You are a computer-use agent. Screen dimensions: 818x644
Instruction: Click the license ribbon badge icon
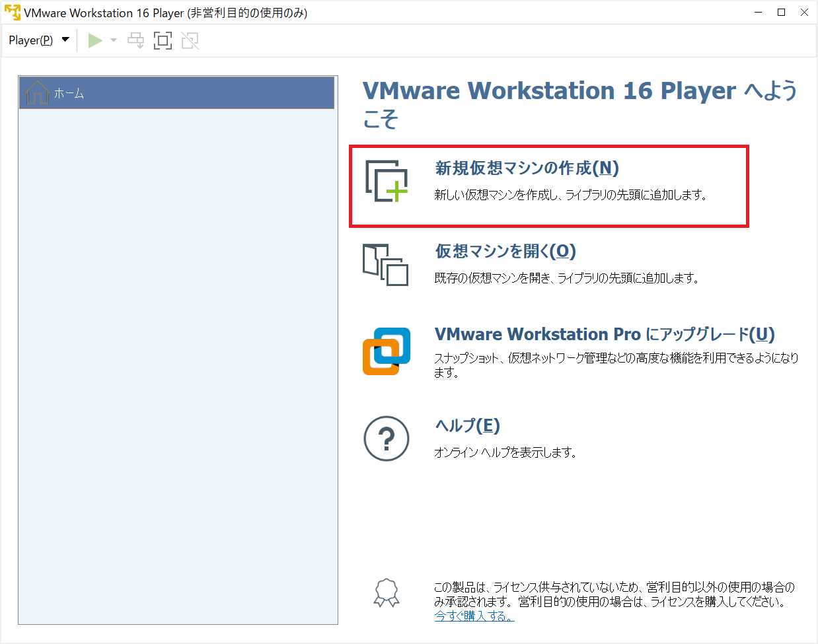coord(387,592)
